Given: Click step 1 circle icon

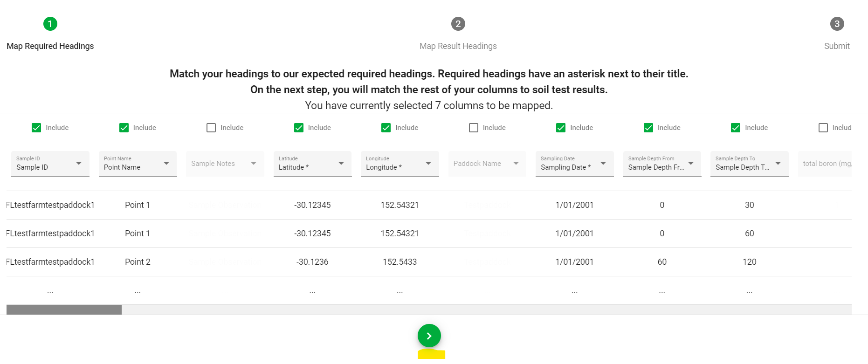Looking at the screenshot, I should point(50,24).
